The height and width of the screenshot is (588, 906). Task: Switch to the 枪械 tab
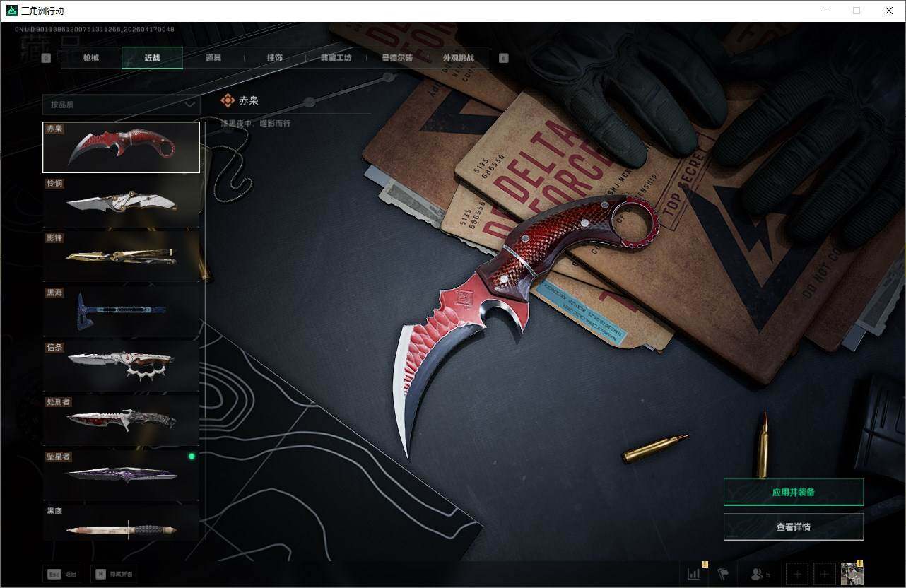click(x=91, y=58)
